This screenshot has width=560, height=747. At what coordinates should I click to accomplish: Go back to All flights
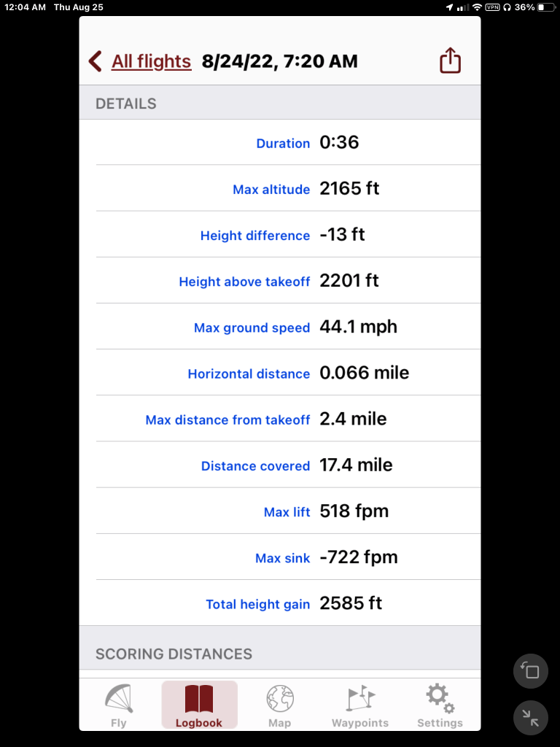click(x=151, y=61)
